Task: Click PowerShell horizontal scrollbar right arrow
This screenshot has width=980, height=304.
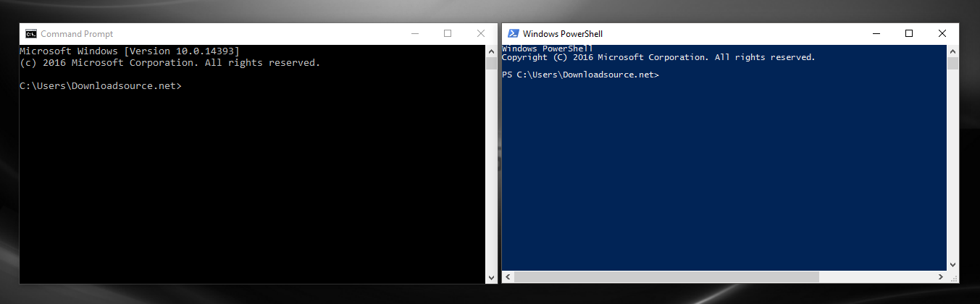Action: [941, 277]
